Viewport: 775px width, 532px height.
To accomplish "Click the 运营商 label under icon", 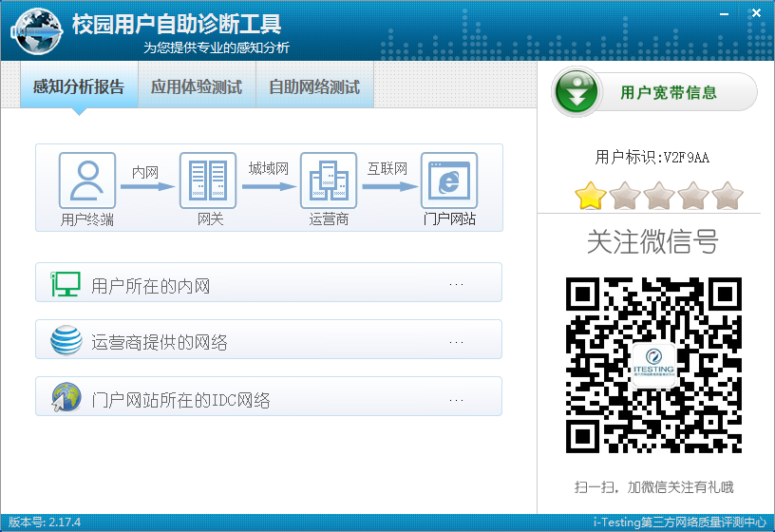I will click(x=329, y=219).
